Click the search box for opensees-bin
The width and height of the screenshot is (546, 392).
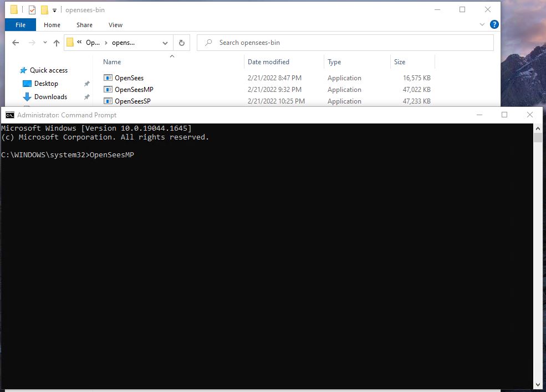345,43
